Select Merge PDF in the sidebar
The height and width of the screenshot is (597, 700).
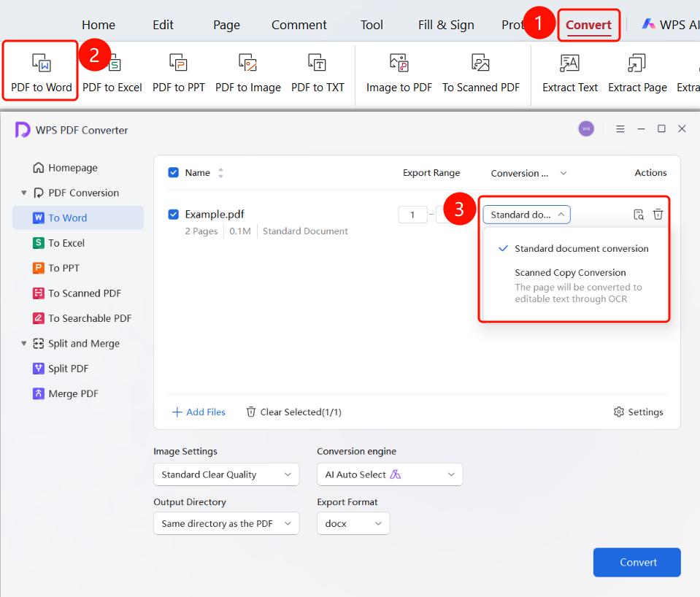tap(66, 393)
